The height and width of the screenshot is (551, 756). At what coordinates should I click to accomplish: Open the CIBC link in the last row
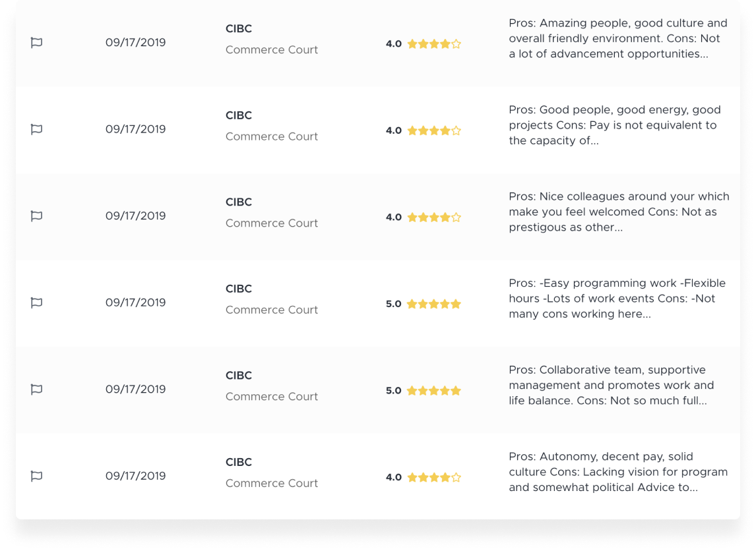(x=239, y=463)
